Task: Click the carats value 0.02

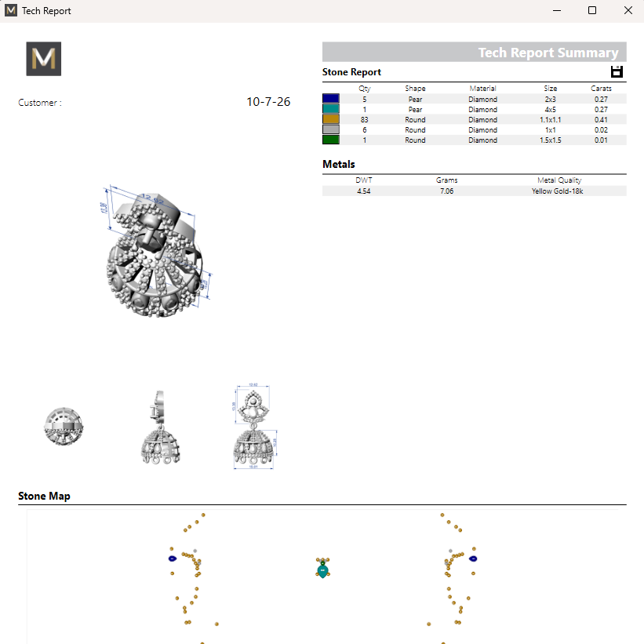Action: 601,129
